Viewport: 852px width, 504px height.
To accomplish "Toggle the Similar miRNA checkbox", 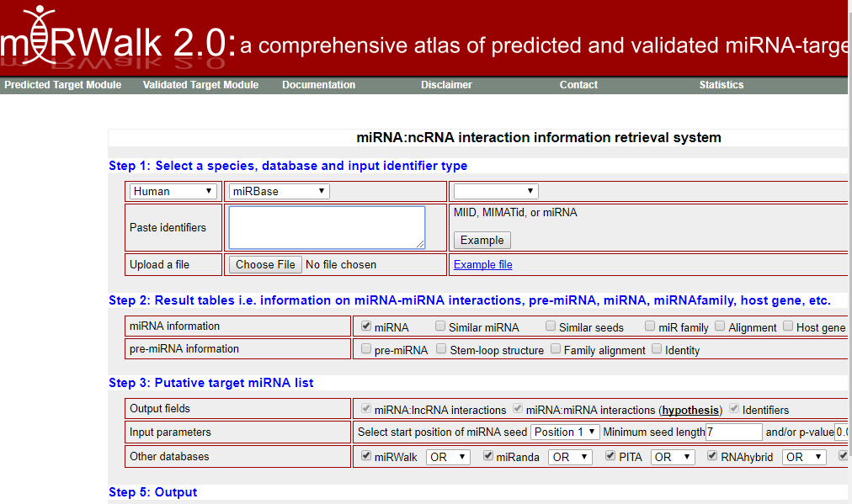I will click(440, 326).
